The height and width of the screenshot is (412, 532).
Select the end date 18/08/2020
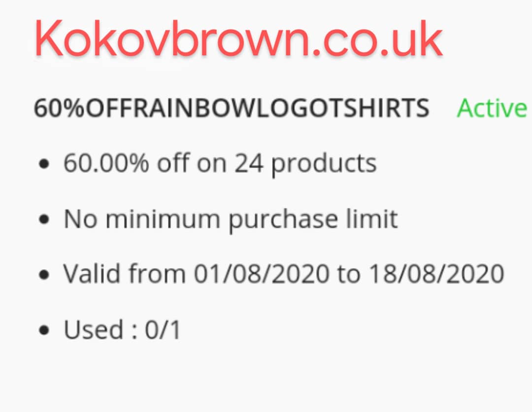436,274
